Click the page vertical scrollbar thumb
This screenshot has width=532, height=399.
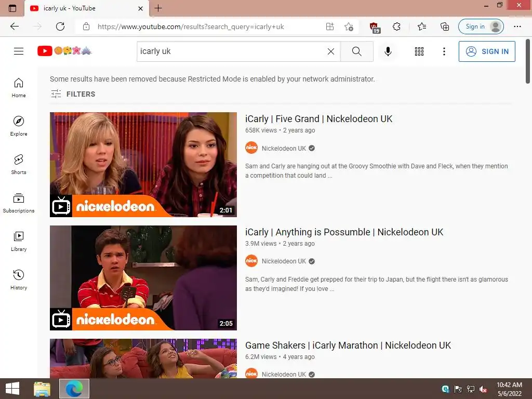coord(528,61)
